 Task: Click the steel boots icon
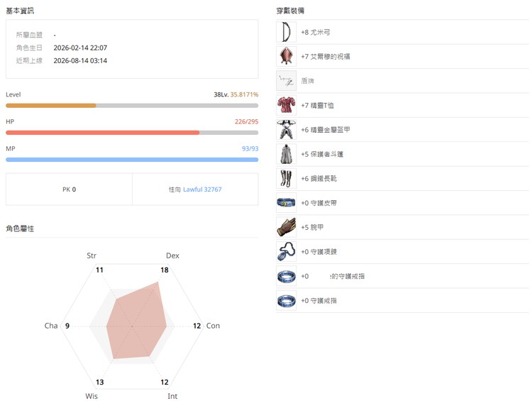point(286,179)
